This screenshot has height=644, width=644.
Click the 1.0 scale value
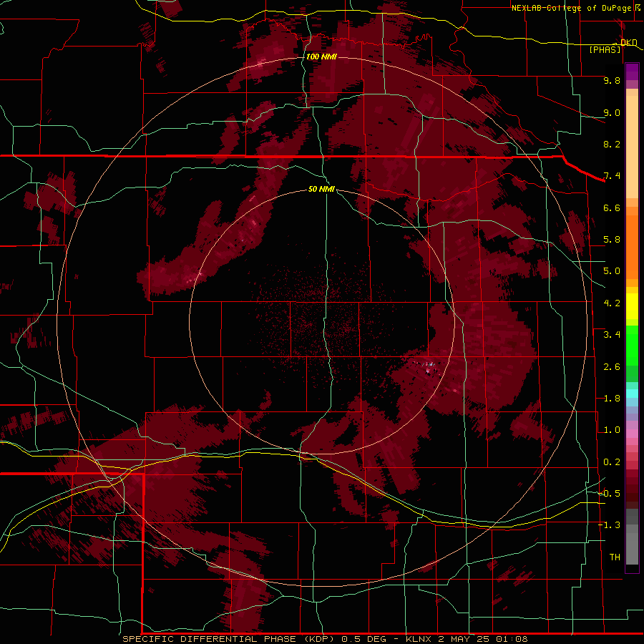pyautogui.click(x=612, y=430)
